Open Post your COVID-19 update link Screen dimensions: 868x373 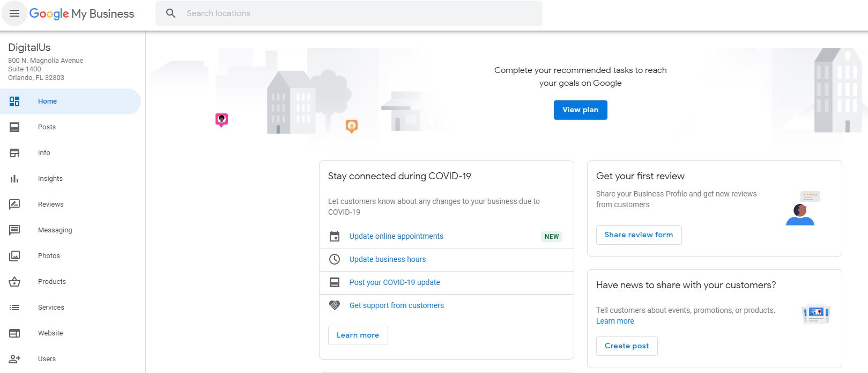[x=395, y=282]
